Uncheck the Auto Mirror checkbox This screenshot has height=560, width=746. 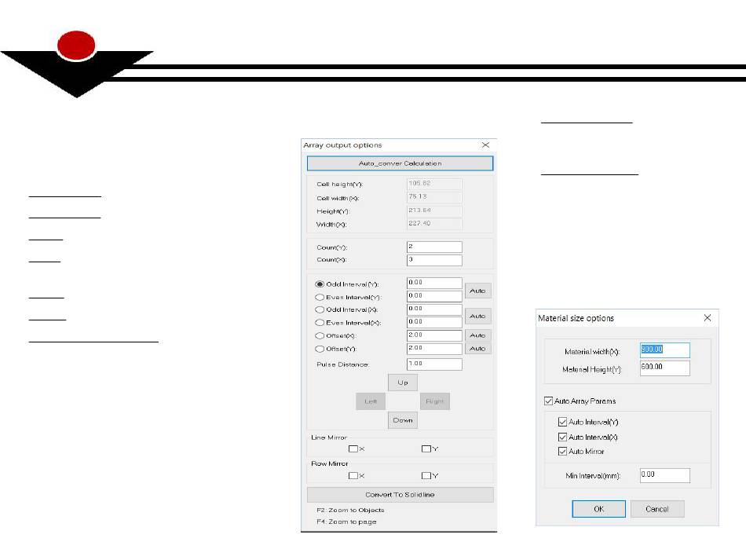click(x=562, y=451)
